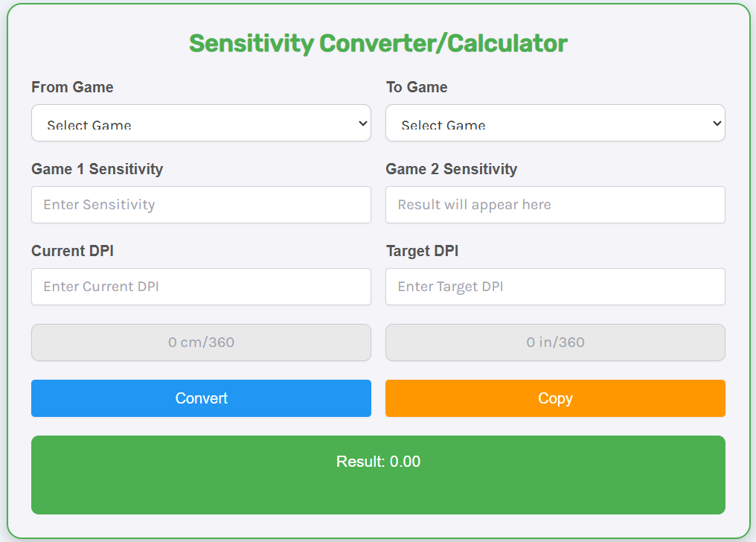
Task: Click the From Game label
Action: click(72, 87)
